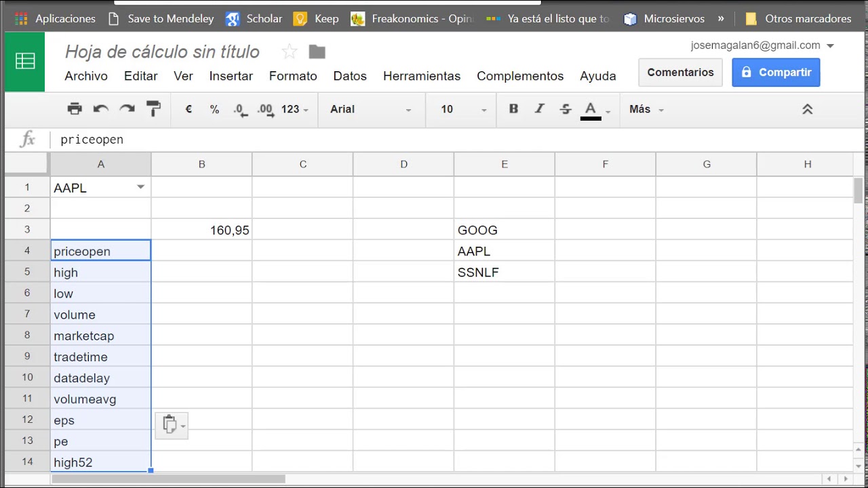
Task: Open Keep bookmark
Action: (x=316, y=19)
